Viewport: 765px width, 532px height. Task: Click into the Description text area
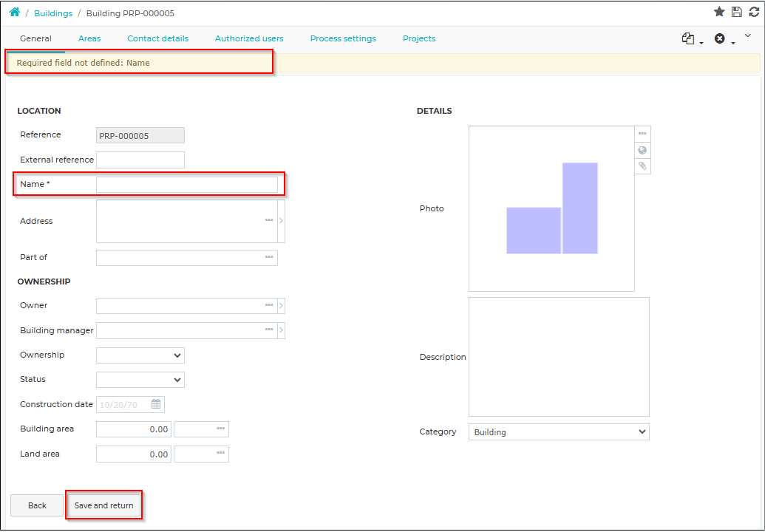pyautogui.click(x=559, y=357)
